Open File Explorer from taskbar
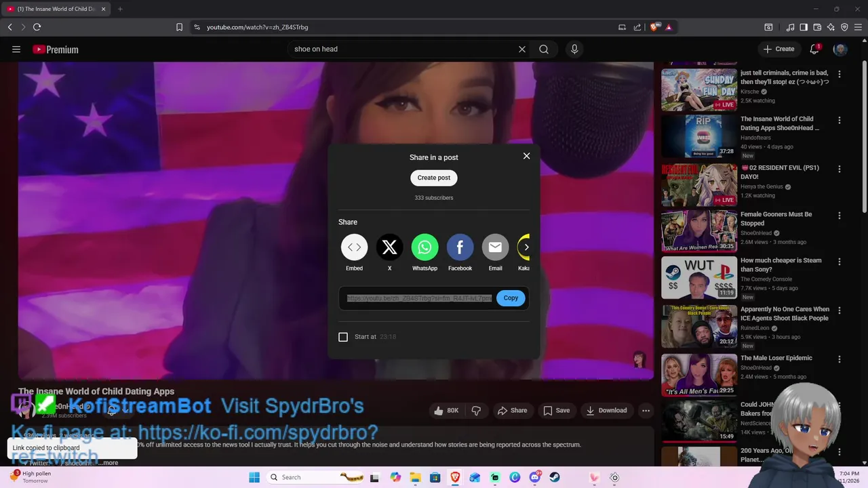This screenshot has height=488, width=868. point(415,477)
